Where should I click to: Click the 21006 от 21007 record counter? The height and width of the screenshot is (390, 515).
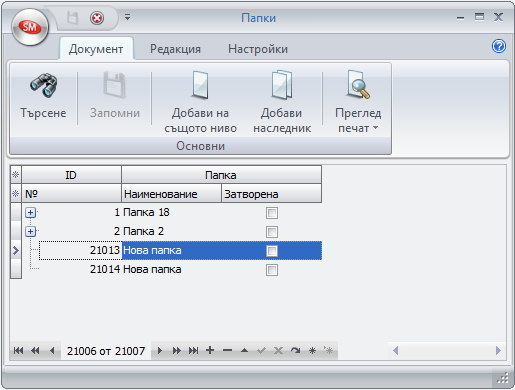point(106,351)
